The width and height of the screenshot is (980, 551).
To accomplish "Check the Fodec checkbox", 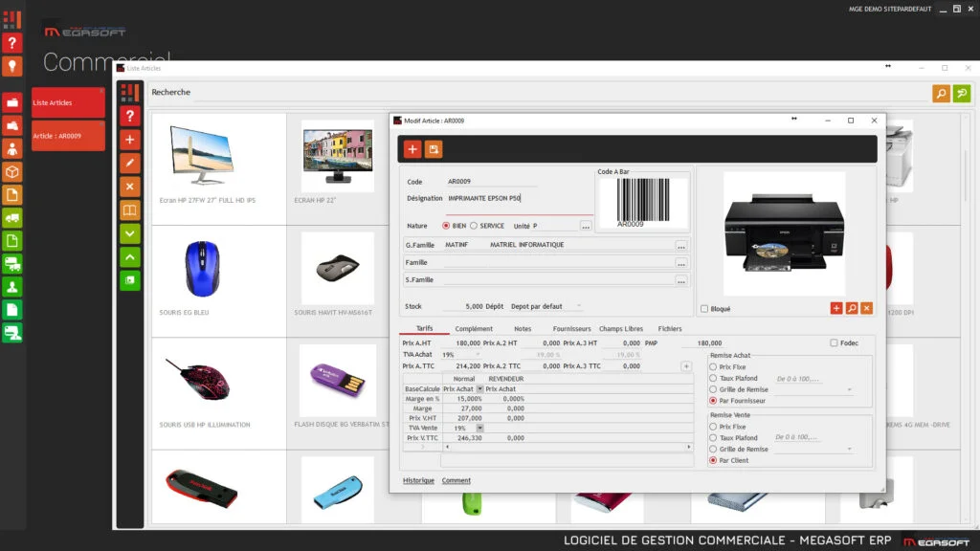I will pyautogui.click(x=834, y=343).
